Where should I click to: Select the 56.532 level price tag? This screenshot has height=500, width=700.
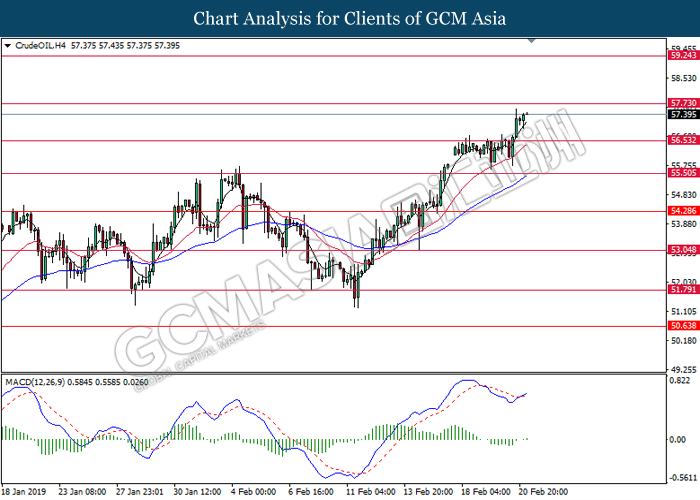683,141
